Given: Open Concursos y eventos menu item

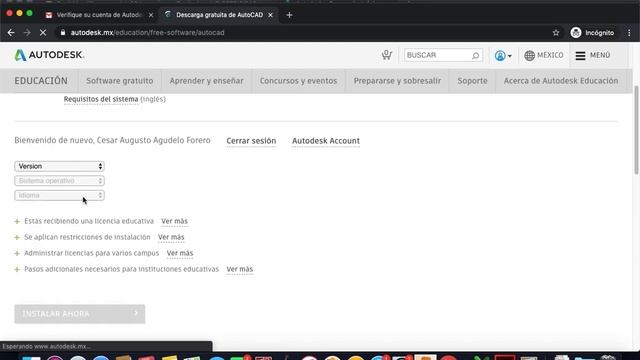Looking at the screenshot, I should tap(298, 81).
